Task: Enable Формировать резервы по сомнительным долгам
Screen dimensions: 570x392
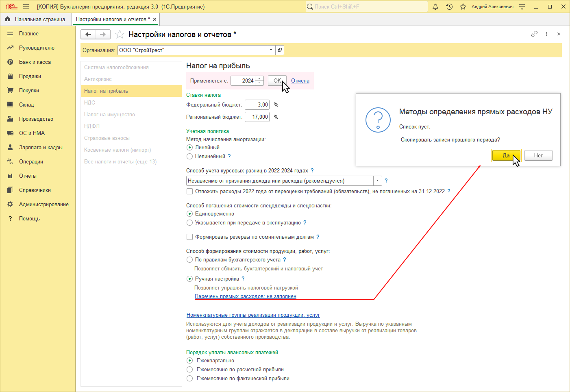Action: tap(189, 237)
